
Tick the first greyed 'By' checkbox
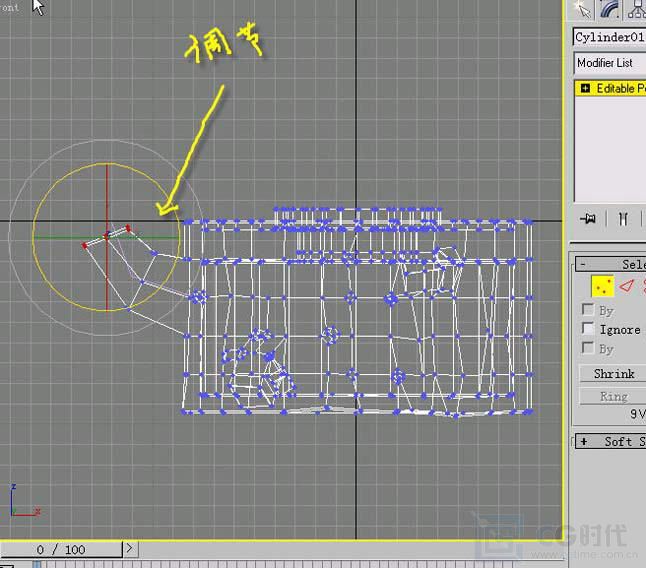[588, 309]
